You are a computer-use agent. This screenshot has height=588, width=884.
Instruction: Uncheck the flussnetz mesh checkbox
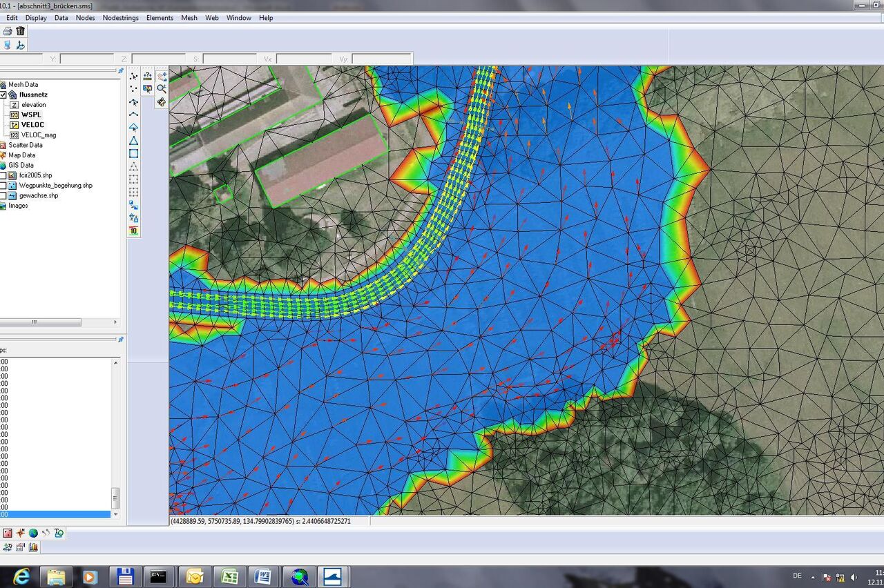coord(3,95)
